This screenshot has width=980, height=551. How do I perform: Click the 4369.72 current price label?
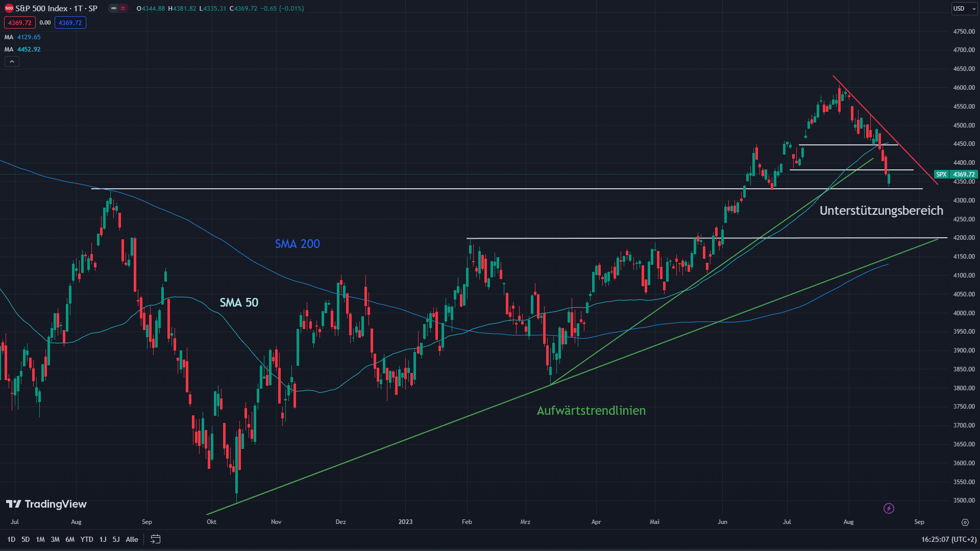click(964, 174)
